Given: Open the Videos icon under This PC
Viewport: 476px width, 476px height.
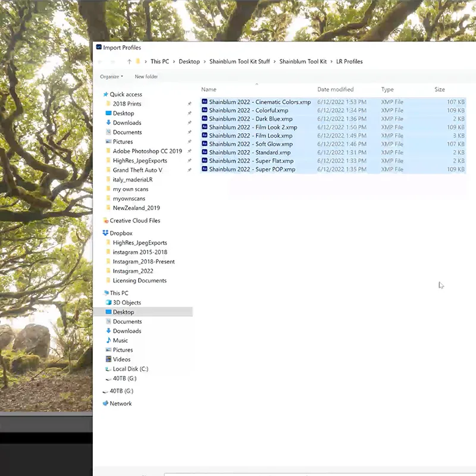Looking at the screenshot, I should (108, 359).
